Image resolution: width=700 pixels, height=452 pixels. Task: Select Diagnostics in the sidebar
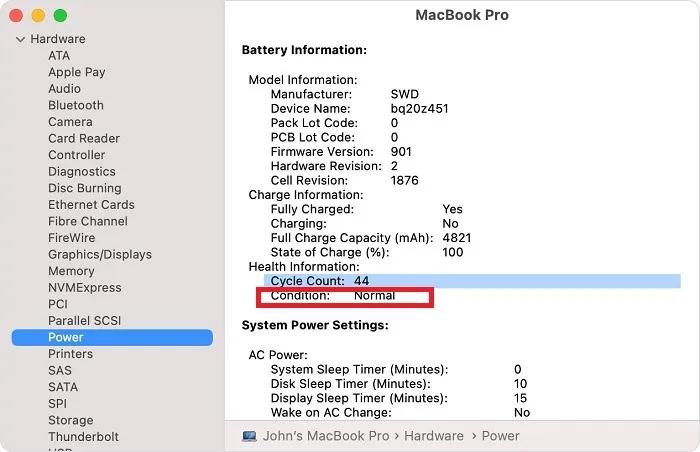[x=82, y=171]
